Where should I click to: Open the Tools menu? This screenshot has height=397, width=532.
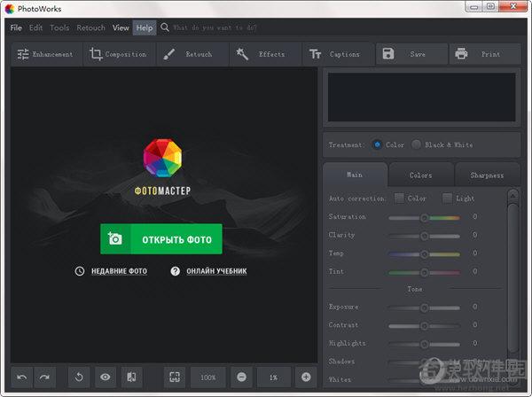click(59, 27)
